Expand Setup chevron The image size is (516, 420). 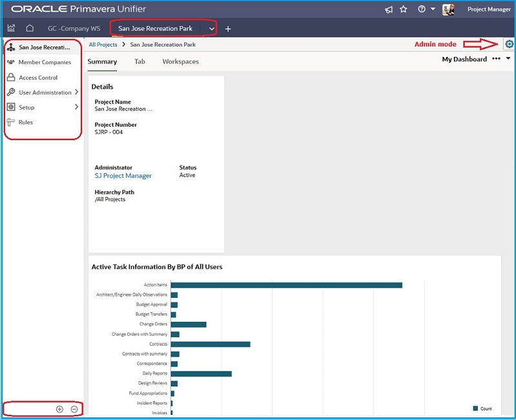pos(76,107)
